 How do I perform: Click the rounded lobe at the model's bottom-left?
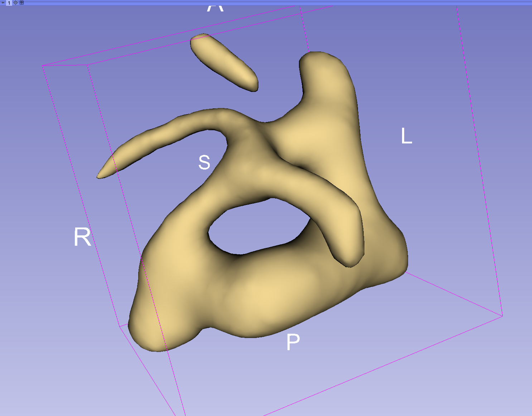(x=150, y=329)
